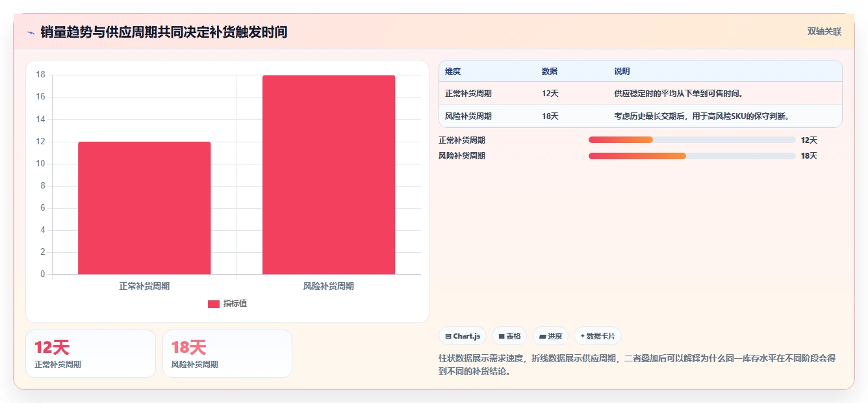
Task: Click the 18天 value beside the progress bar
Action: 809,156
